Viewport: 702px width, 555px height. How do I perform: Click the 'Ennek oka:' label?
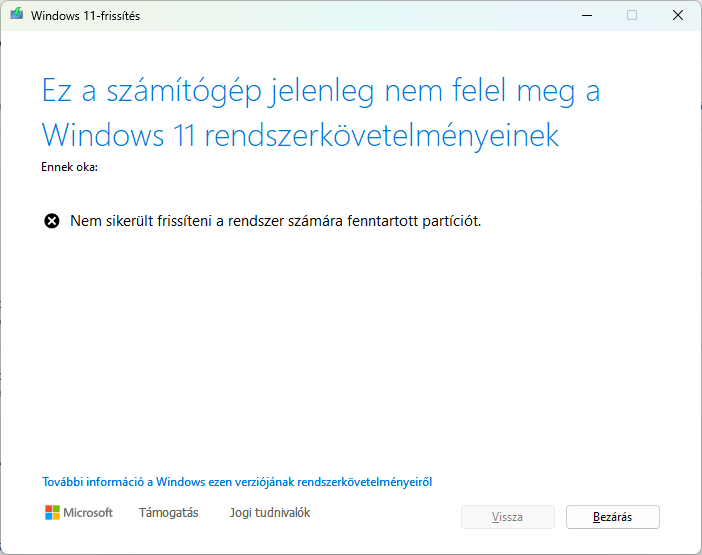69,167
